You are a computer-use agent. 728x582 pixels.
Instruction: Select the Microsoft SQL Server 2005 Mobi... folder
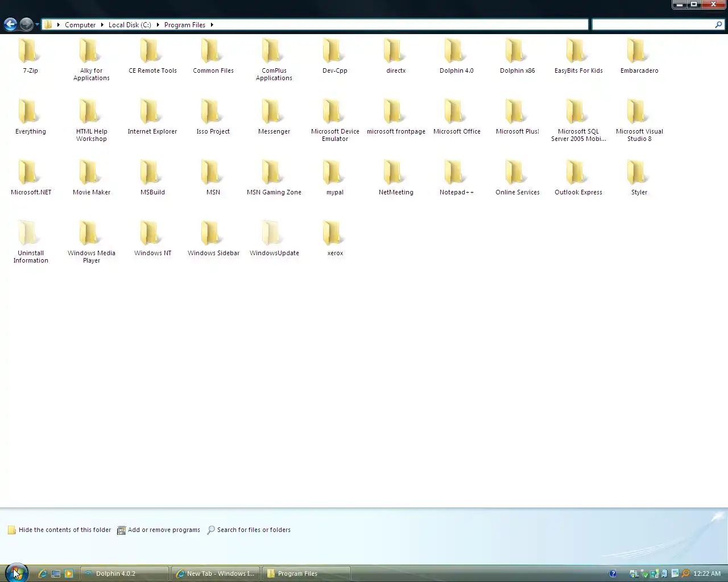(x=578, y=120)
